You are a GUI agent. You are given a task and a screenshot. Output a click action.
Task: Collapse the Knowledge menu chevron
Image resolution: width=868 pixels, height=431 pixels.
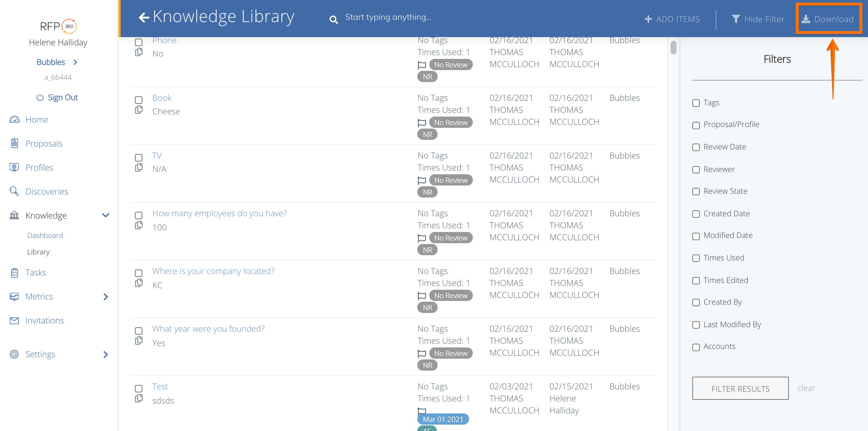pos(106,215)
